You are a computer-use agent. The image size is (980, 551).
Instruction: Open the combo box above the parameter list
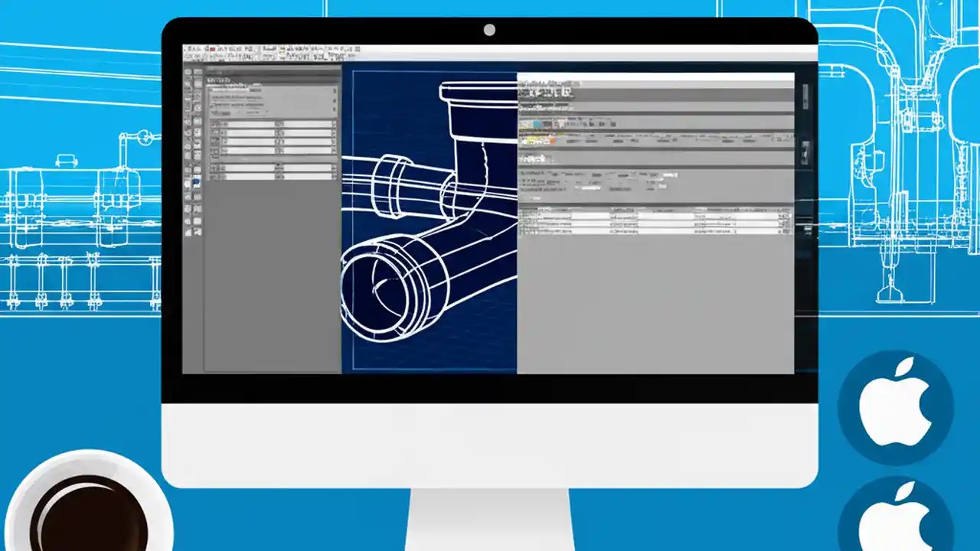[x=230, y=90]
